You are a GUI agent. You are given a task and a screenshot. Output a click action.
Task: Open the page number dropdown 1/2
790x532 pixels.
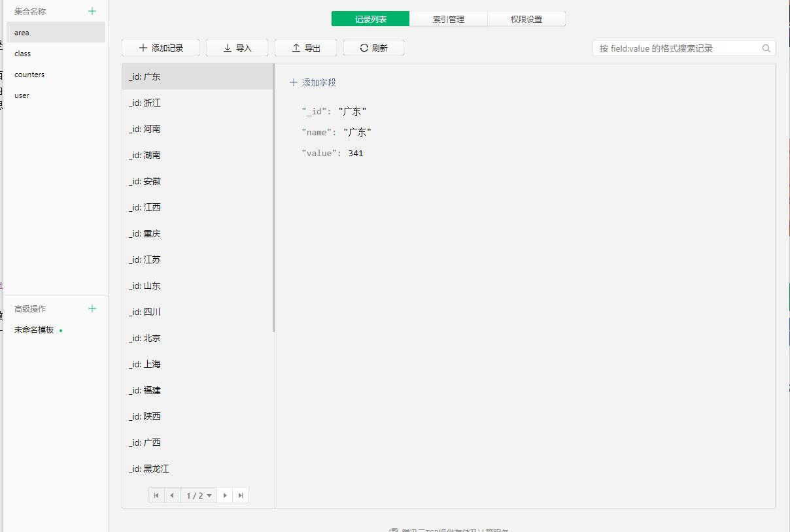tap(199, 495)
